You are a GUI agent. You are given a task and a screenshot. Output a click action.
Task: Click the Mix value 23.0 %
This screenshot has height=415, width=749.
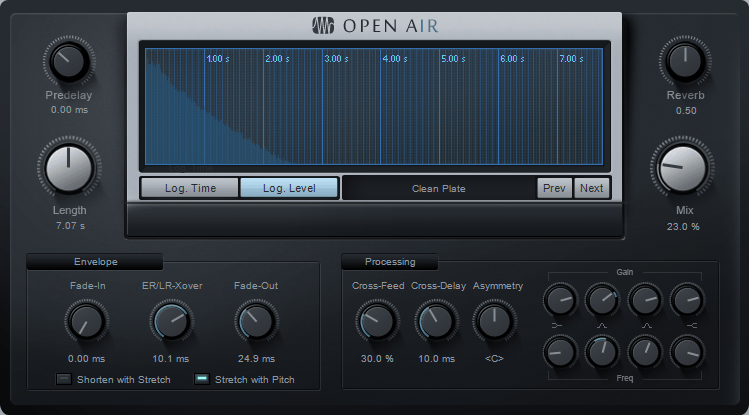pyautogui.click(x=683, y=226)
